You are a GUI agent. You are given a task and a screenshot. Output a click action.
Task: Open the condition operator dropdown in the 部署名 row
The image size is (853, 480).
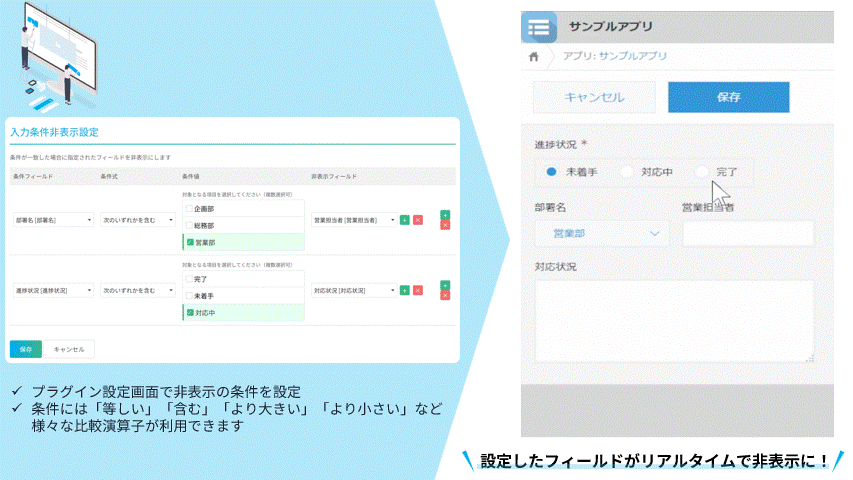pyautogui.click(x=138, y=220)
